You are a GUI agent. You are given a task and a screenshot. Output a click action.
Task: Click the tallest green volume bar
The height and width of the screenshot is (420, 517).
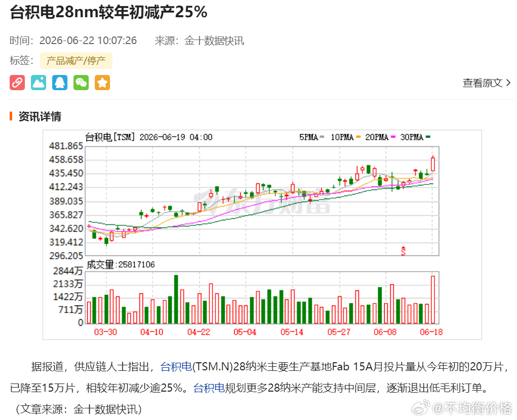click(x=176, y=299)
